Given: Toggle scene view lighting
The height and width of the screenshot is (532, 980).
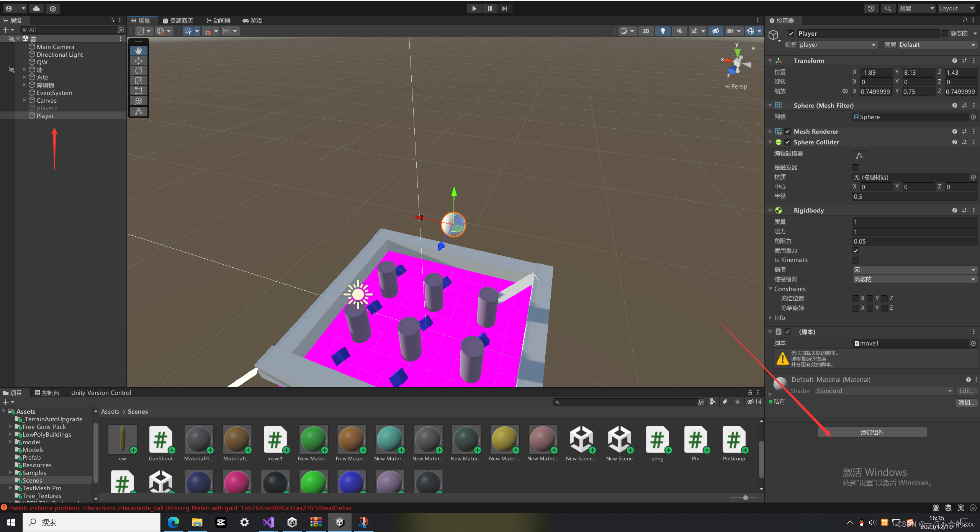Looking at the screenshot, I should [x=663, y=31].
